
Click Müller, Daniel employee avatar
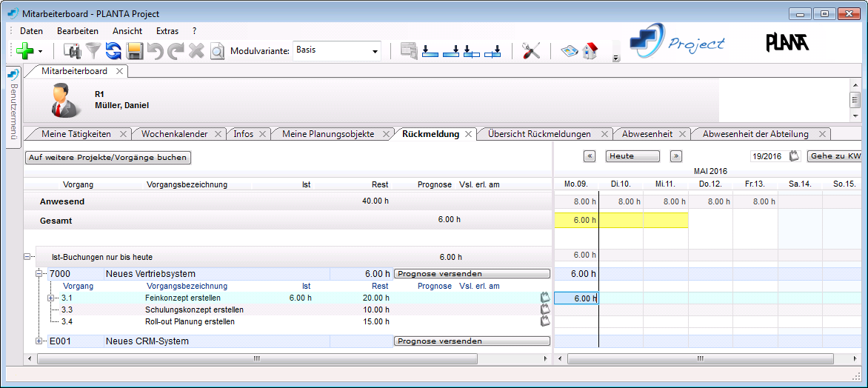tap(67, 100)
